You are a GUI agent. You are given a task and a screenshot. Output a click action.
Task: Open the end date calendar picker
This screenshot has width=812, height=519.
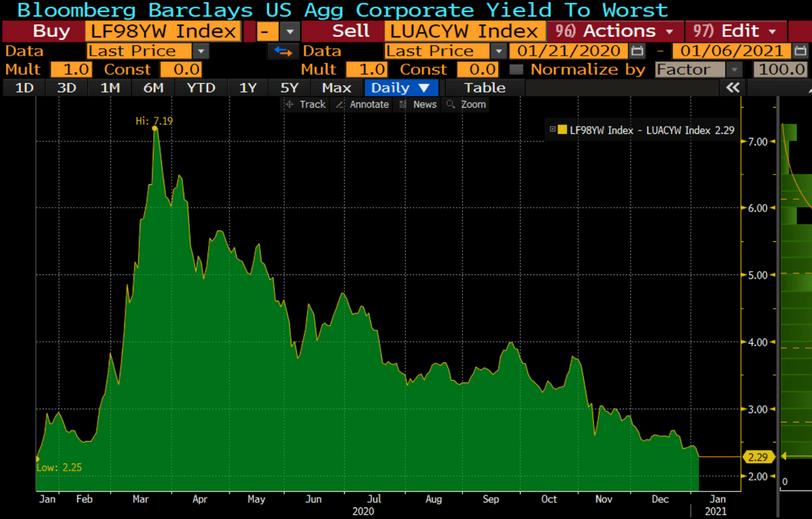click(799, 51)
